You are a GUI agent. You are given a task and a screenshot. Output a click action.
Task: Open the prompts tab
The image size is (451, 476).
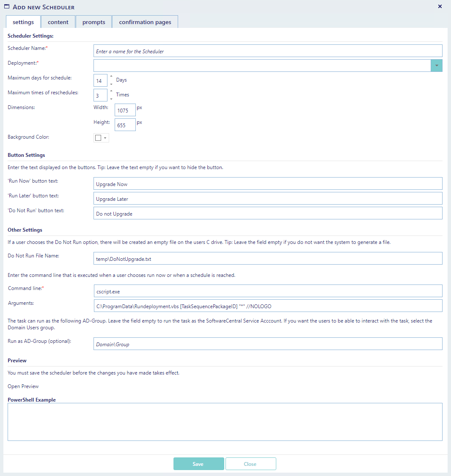coord(93,22)
